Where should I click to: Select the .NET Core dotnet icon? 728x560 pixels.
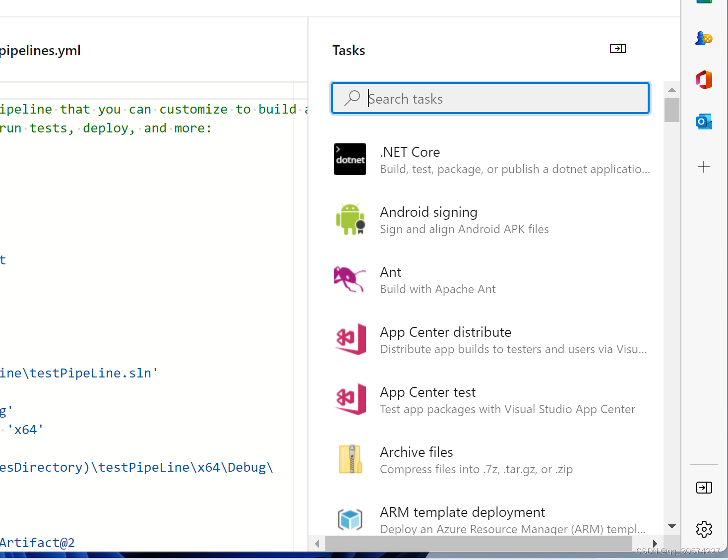point(350,159)
